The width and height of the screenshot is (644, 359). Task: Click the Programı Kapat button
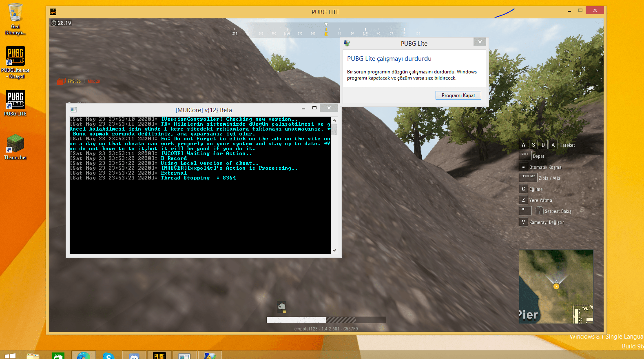[x=458, y=95]
